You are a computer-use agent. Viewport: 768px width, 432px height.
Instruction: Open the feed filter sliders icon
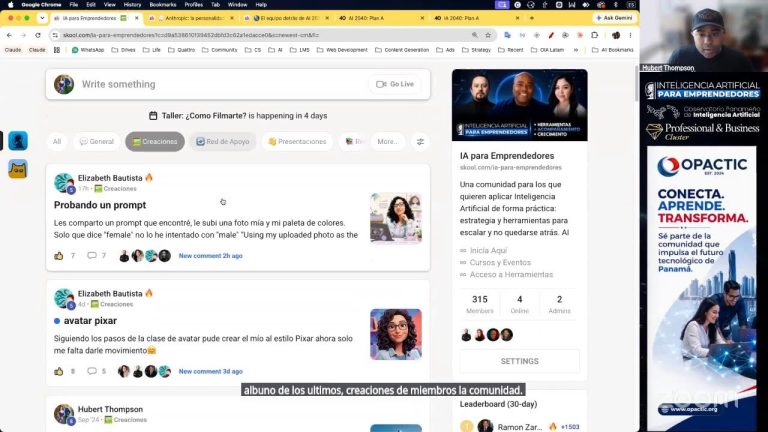[x=420, y=142]
